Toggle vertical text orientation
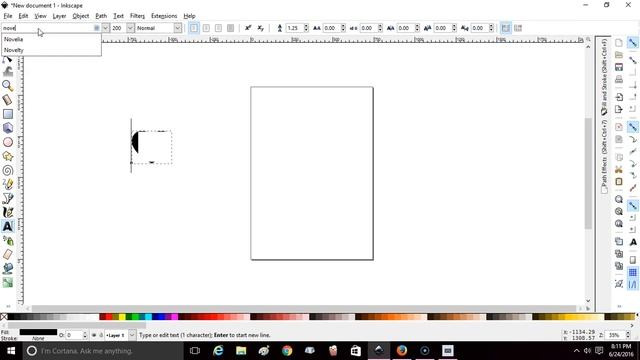This screenshot has width=640, height=360. [518, 28]
